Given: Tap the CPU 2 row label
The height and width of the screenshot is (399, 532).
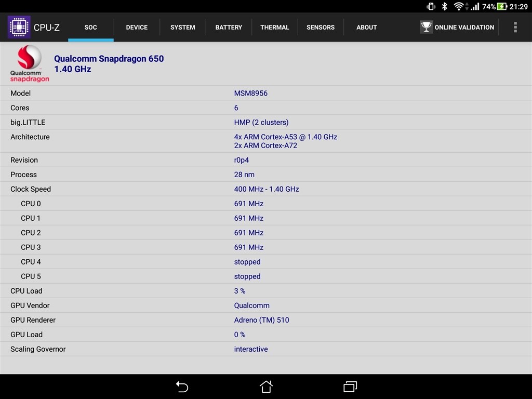Looking at the screenshot, I should click(x=31, y=233).
